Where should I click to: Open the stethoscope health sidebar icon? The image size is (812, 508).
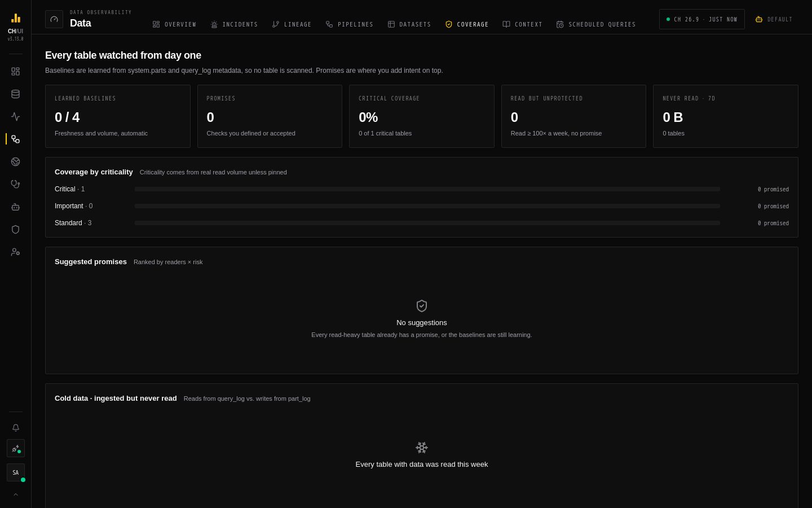click(x=16, y=185)
